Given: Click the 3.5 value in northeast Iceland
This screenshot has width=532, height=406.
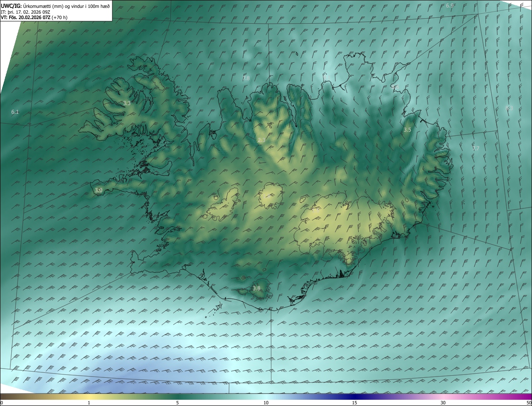Looking at the screenshot, I should point(407,130).
